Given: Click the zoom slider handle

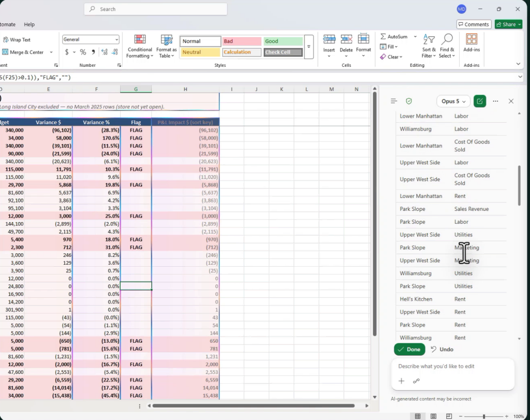Looking at the screenshot, I should [484, 416].
